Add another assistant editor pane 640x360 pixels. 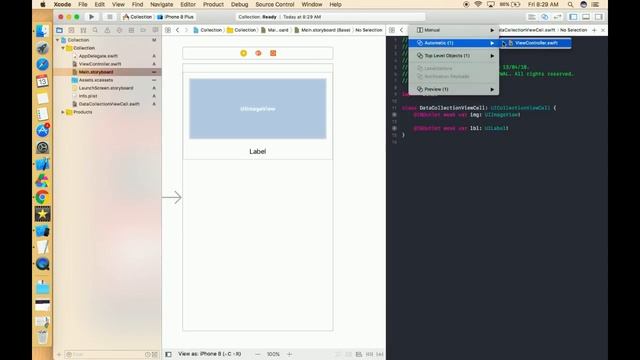(594, 30)
